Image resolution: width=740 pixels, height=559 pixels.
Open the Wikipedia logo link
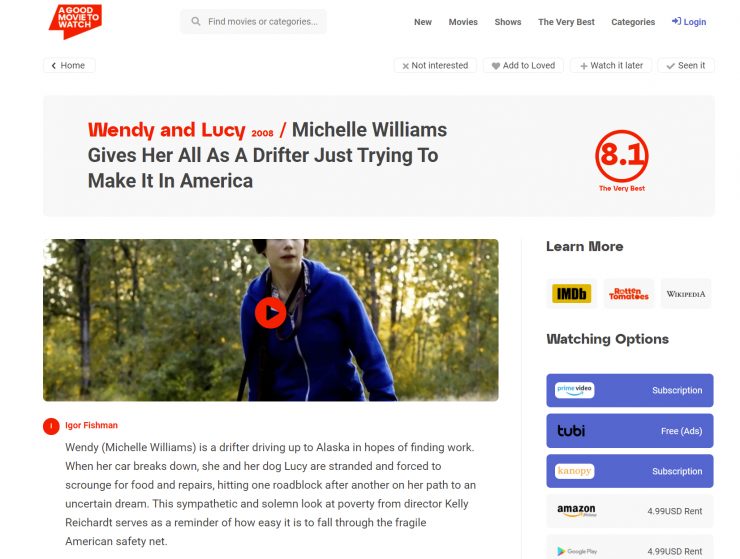(x=686, y=294)
